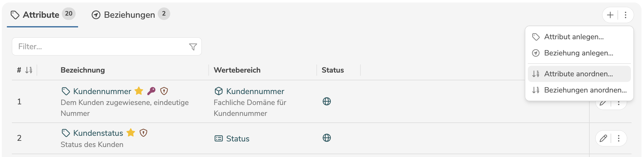Open the Status Wertebereich link
The width and height of the screenshot is (644, 157).
pyautogui.click(x=238, y=139)
